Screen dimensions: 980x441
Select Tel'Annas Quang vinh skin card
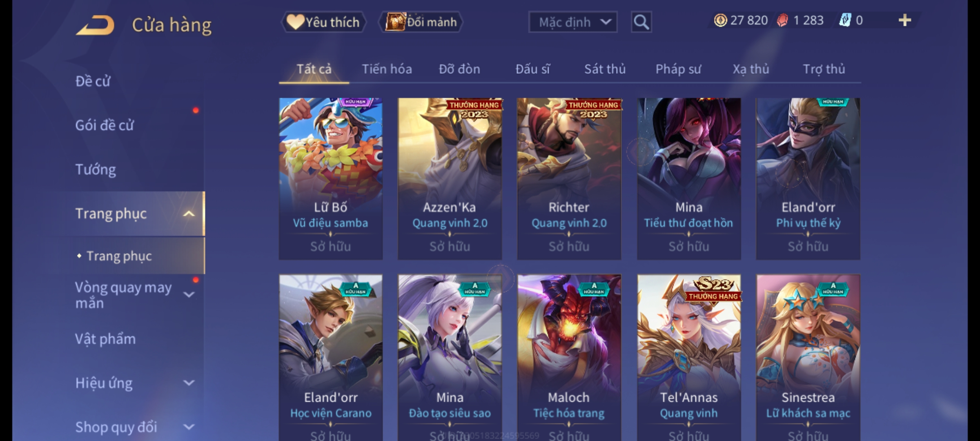[689, 358]
